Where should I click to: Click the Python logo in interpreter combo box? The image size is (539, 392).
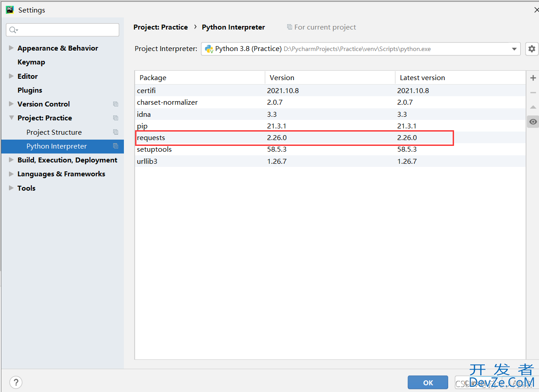click(209, 49)
